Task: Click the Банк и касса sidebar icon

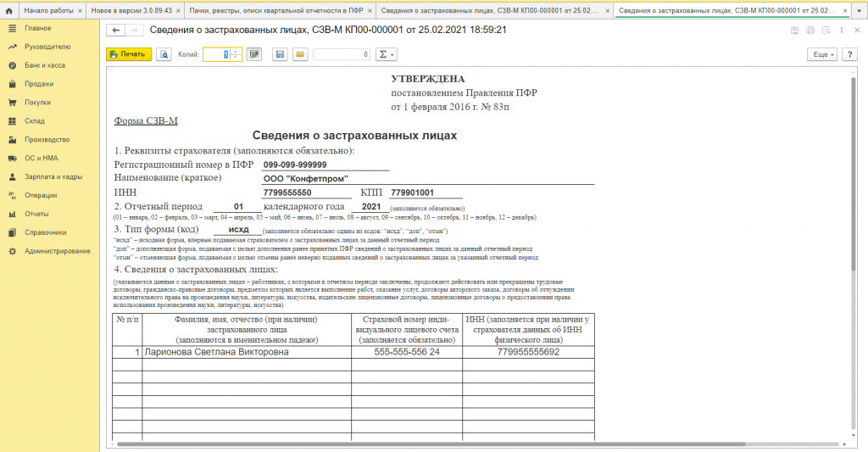Action: pyautogui.click(x=13, y=65)
